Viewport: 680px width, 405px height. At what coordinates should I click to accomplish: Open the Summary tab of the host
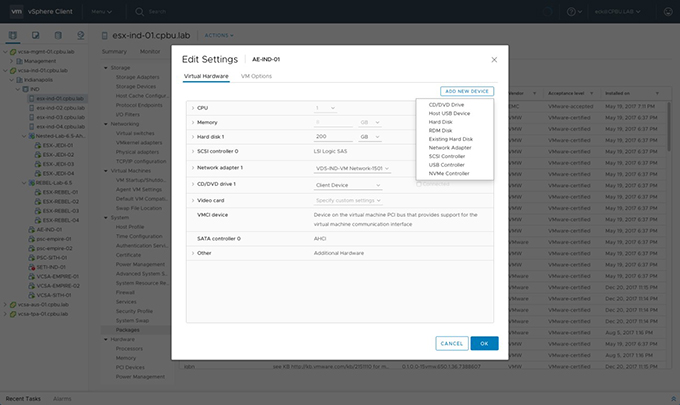114,52
